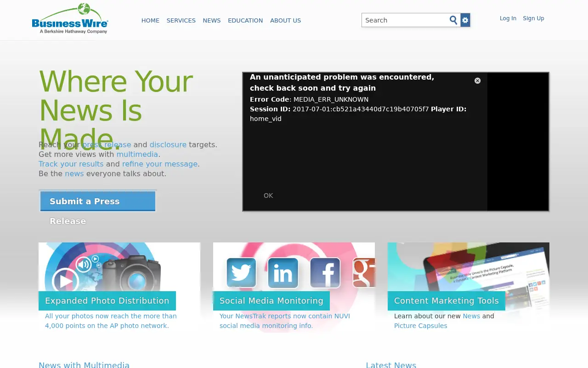Click the search magnifier icon
Image resolution: width=588 pixels, height=368 pixels.
[453, 20]
